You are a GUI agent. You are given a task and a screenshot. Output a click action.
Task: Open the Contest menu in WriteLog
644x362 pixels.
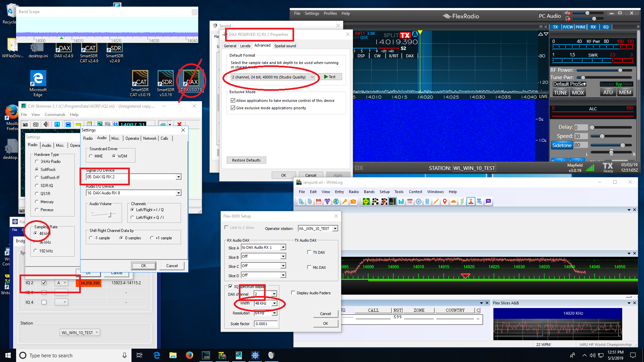click(415, 192)
